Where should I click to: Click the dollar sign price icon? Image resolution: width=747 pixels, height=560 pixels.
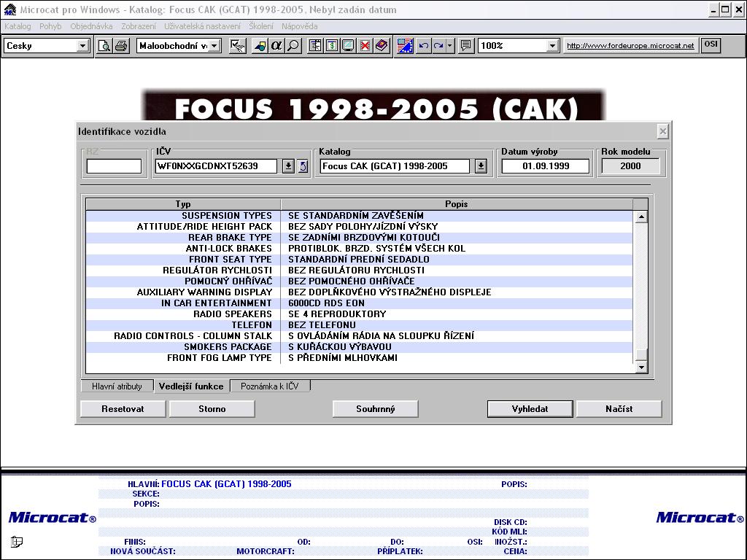(x=332, y=46)
